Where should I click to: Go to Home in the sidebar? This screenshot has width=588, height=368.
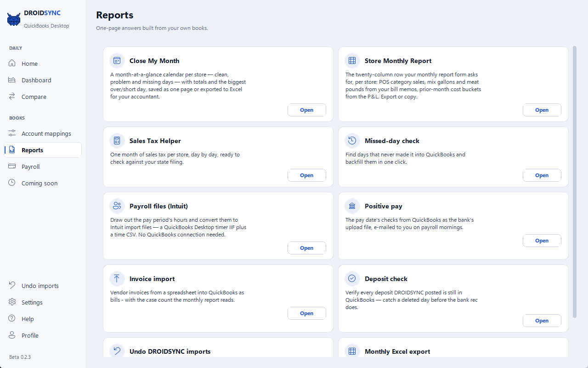tap(43, 63)
